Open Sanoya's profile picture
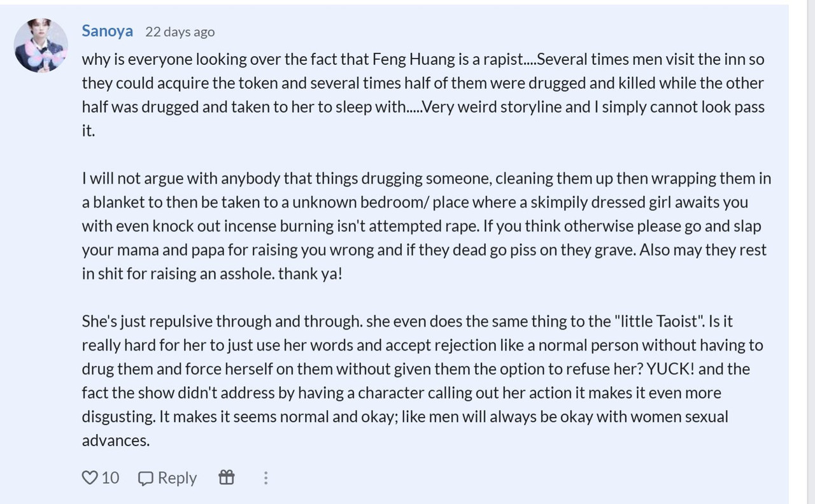This screenshot has height=504, width=815. (x=41, y=46)
